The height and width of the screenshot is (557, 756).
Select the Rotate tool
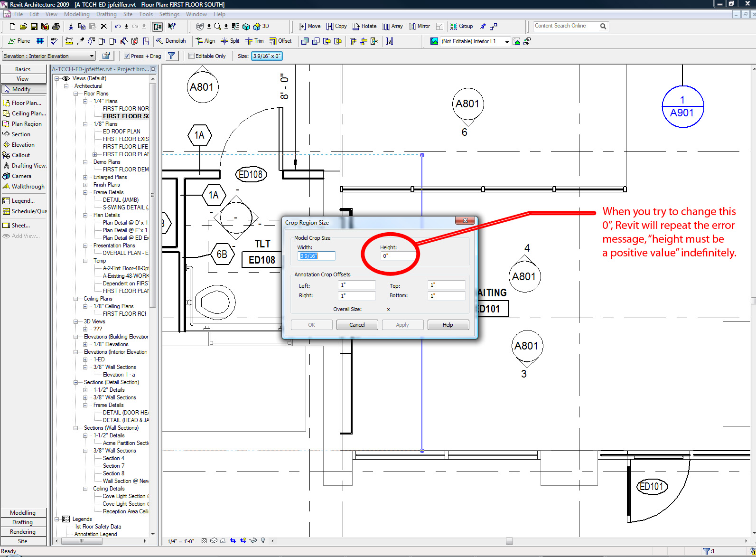click(364, 26)
